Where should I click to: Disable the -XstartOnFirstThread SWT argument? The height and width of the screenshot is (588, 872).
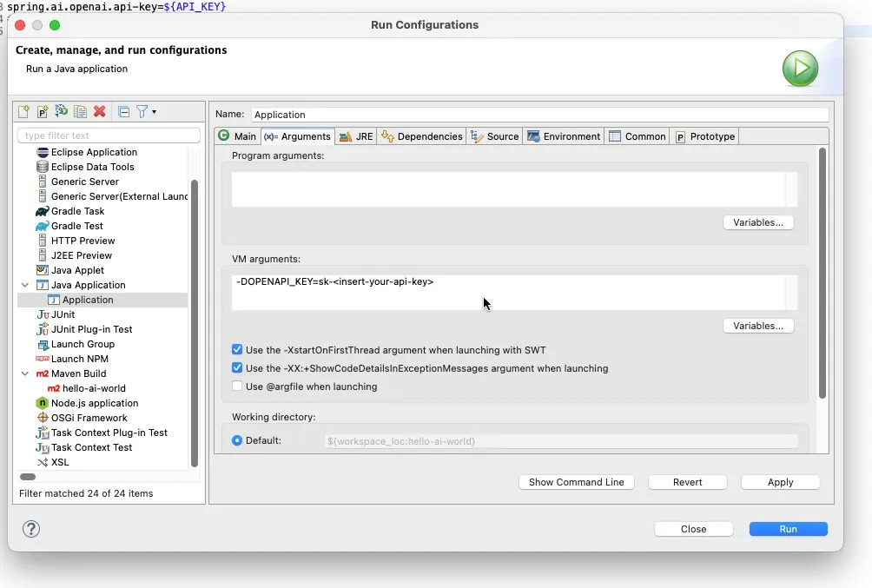237,349
